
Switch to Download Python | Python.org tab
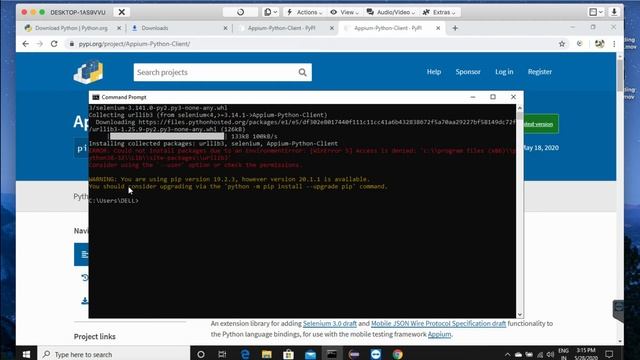tap(71, 28)
